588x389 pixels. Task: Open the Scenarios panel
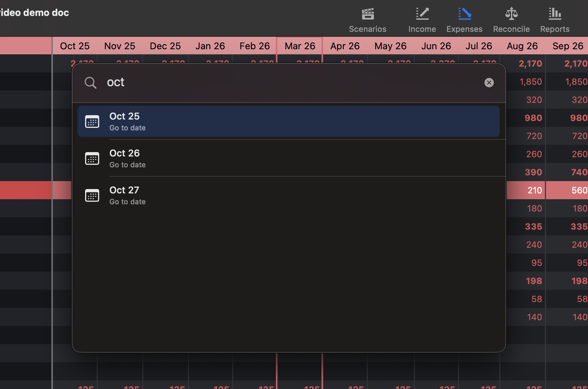tap(367, 19)
